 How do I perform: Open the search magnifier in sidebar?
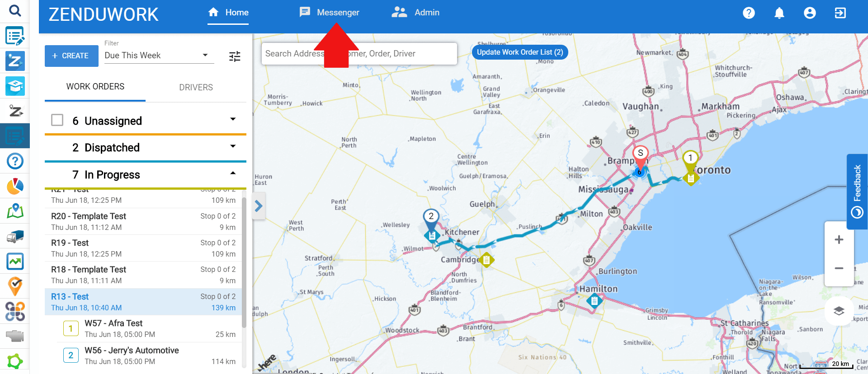click(15, 10)
